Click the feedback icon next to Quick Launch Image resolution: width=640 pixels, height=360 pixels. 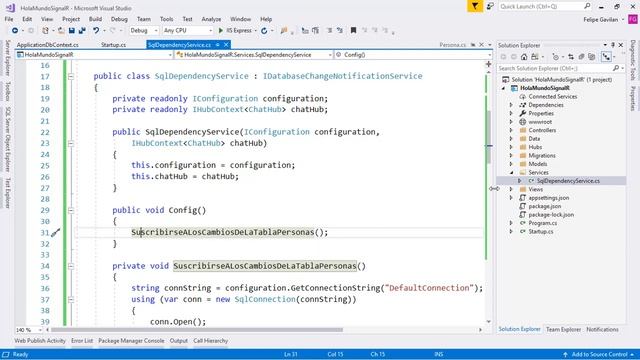click(490, 6)
